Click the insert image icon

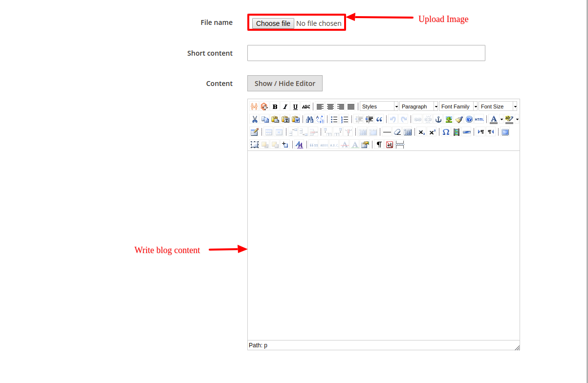(449, 119)
